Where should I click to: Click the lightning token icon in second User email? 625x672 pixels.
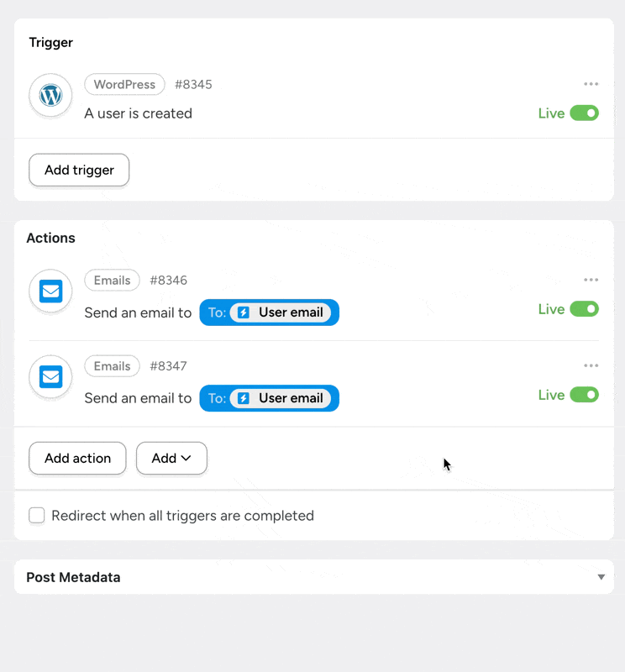[x=244, y=398]
